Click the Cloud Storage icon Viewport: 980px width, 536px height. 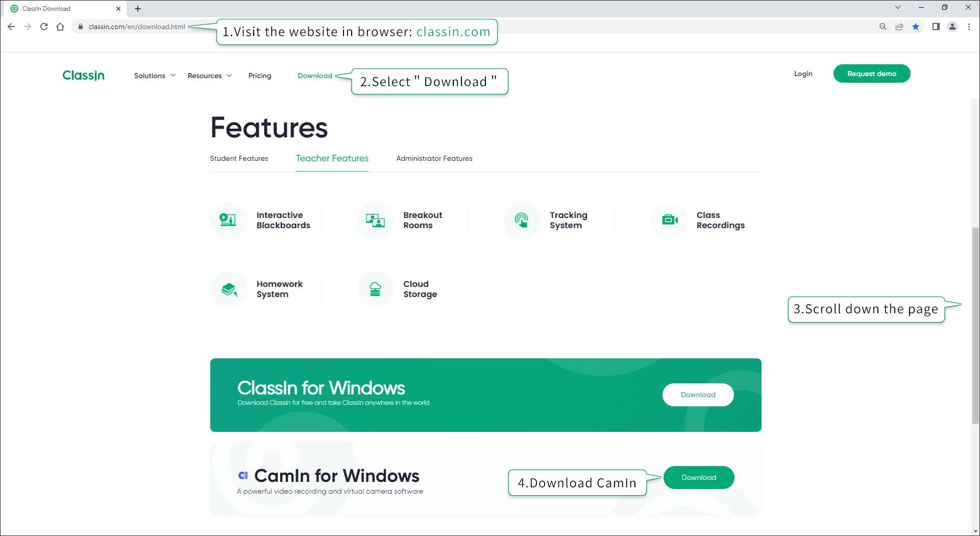375,289
